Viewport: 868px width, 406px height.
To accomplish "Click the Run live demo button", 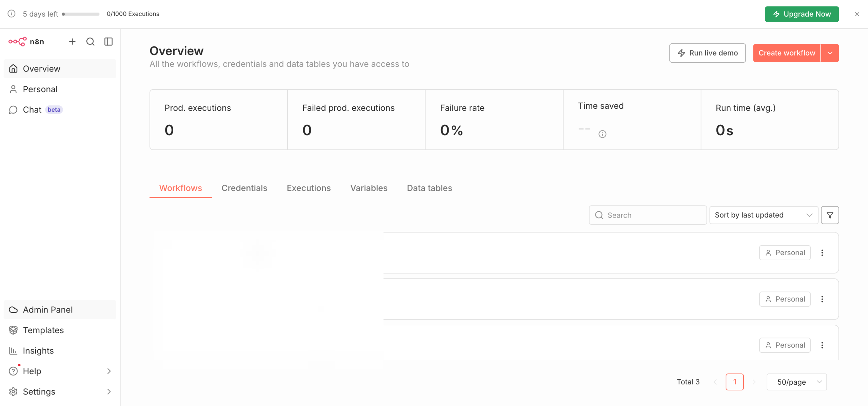I will click(707, 53).
